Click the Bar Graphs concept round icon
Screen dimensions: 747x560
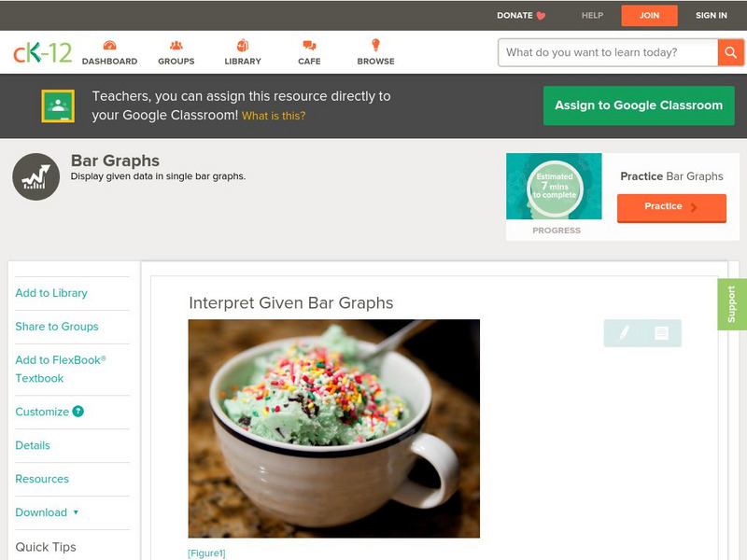pos(36,176)
